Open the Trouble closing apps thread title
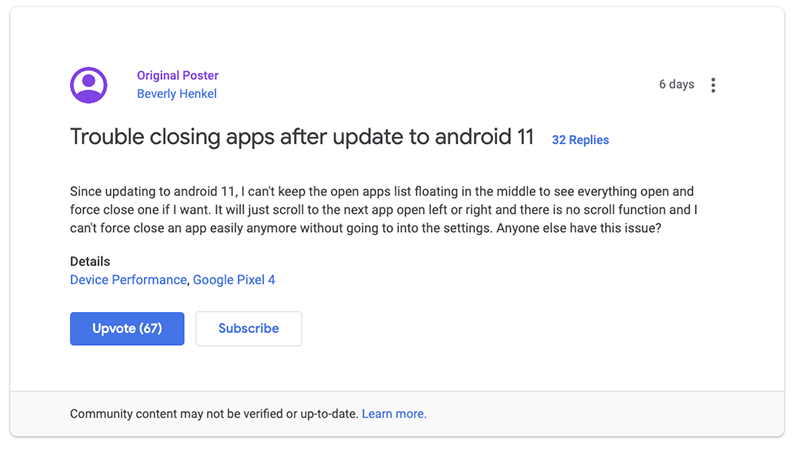This screenshot has width=800, height=449. (302, 137)
